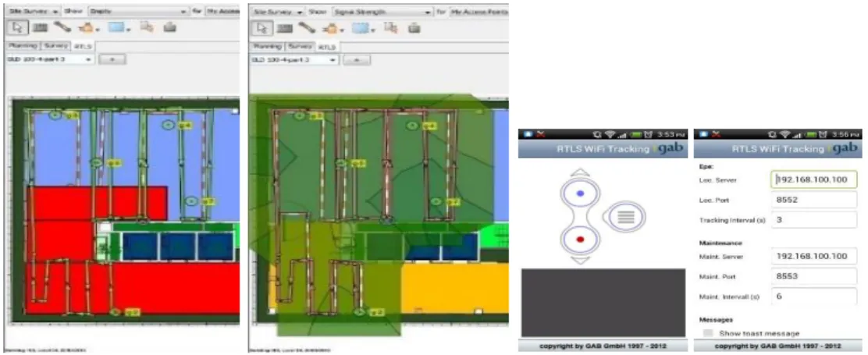The height and width of the screenshot is (355, 868).
Task: Switch to Planning tab in left survey window
Action: click(23, 45)
